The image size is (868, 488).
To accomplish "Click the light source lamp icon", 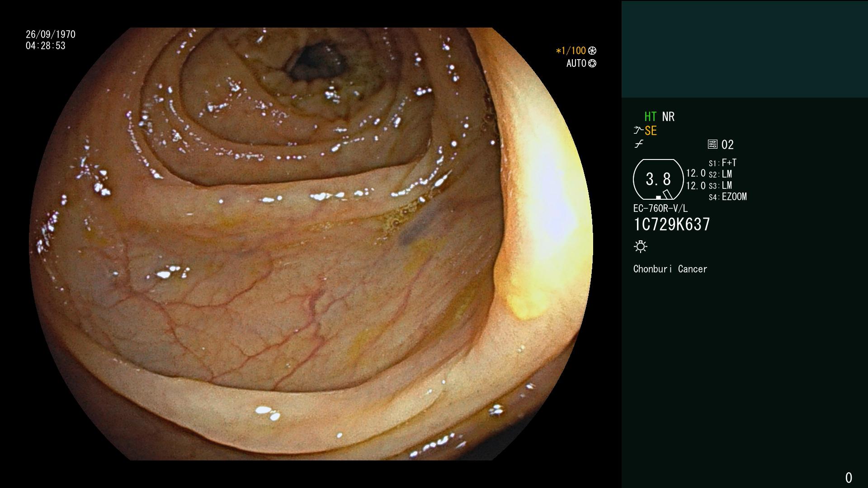I will coord(641,246).
